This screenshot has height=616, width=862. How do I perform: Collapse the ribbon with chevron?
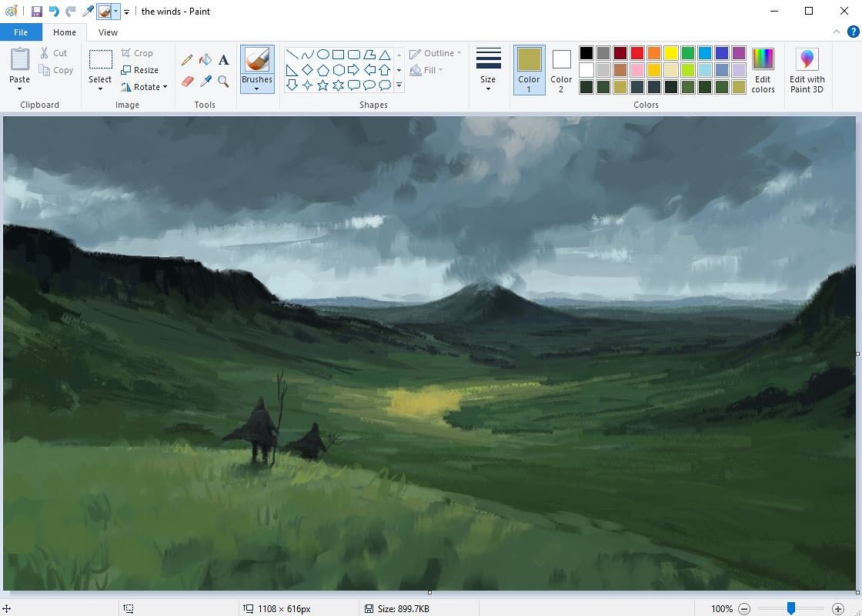[x=836, y=32]
